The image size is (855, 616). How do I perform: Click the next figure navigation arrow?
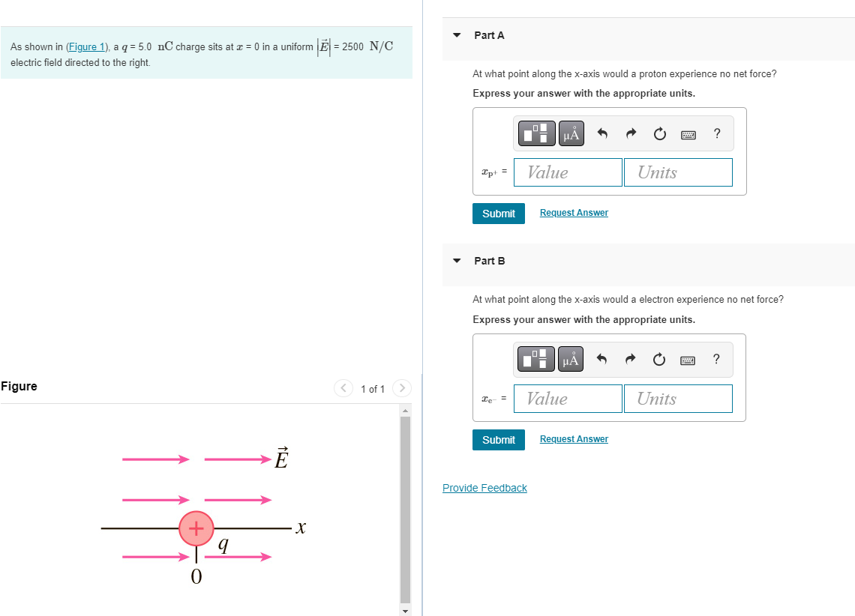coord(402,388)
